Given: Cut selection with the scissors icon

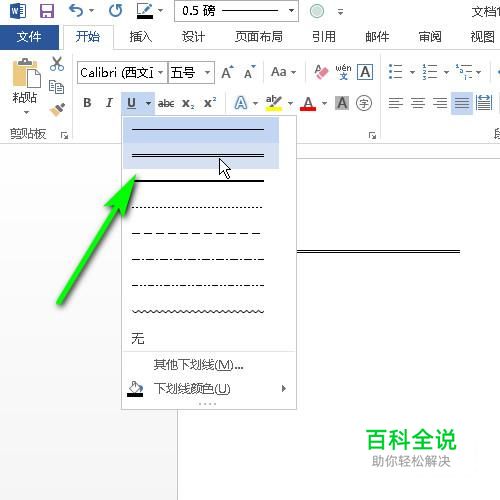Looking at the screenshot, I should pyautogui.click(x=57, y=64).
